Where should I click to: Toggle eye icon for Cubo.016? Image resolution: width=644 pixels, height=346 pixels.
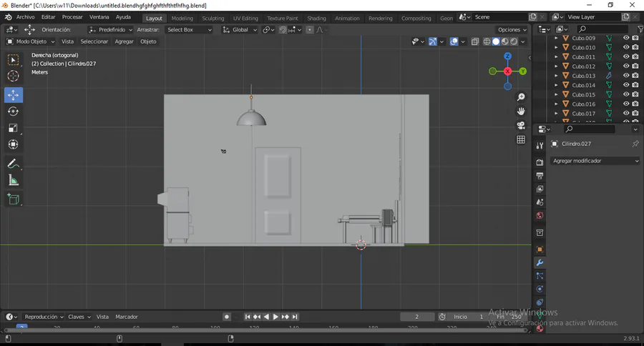(x=626, y=104)
